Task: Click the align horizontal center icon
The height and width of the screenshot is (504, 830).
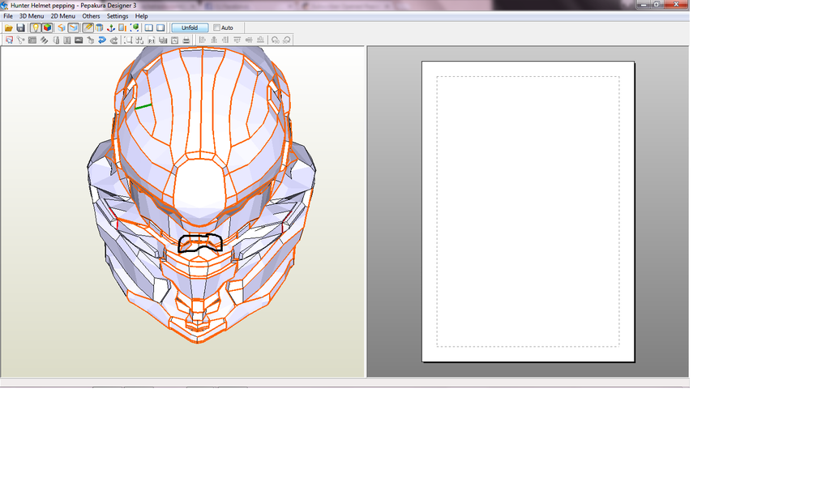Action: point(214,41)
